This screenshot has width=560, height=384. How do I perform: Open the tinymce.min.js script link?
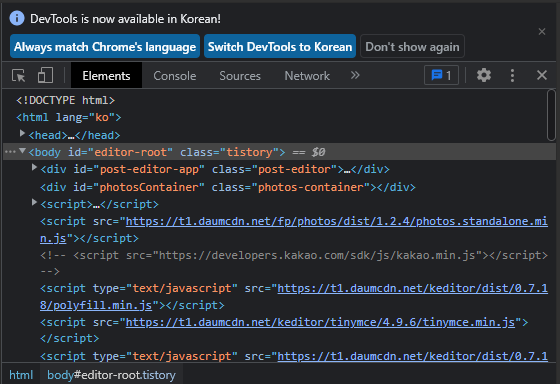tap(320, 322)
